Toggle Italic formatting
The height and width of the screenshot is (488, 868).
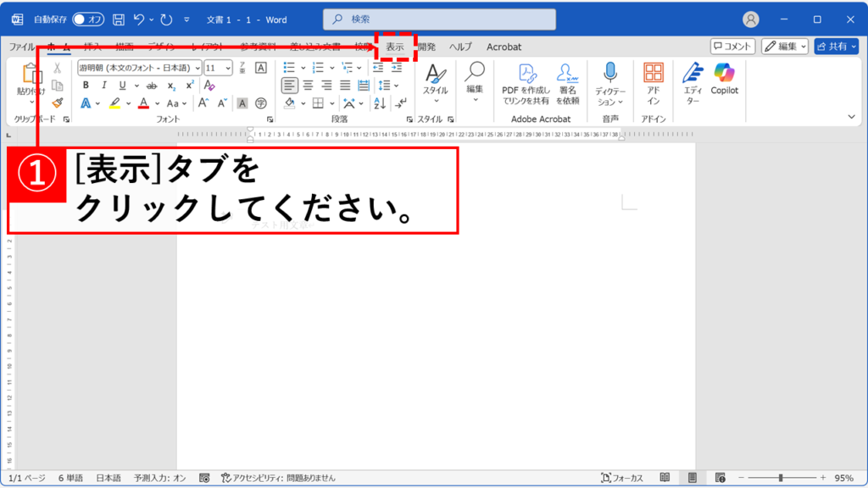[104, 86]
